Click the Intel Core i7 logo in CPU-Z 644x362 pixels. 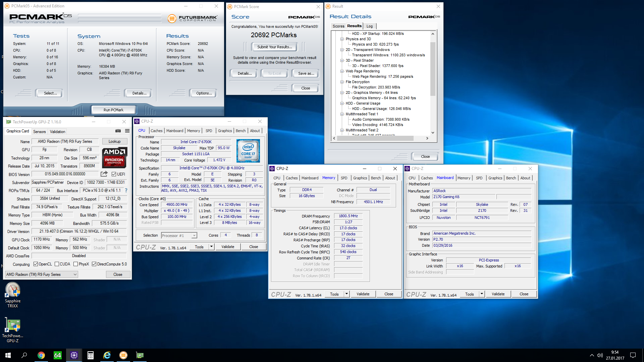coord(248,151)
